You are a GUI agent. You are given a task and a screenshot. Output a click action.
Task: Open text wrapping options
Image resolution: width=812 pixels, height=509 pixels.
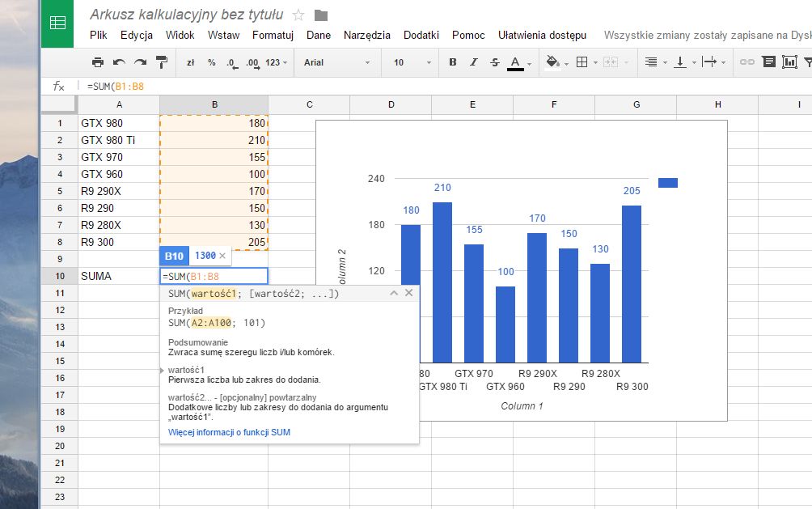click(x=709, y=62)
